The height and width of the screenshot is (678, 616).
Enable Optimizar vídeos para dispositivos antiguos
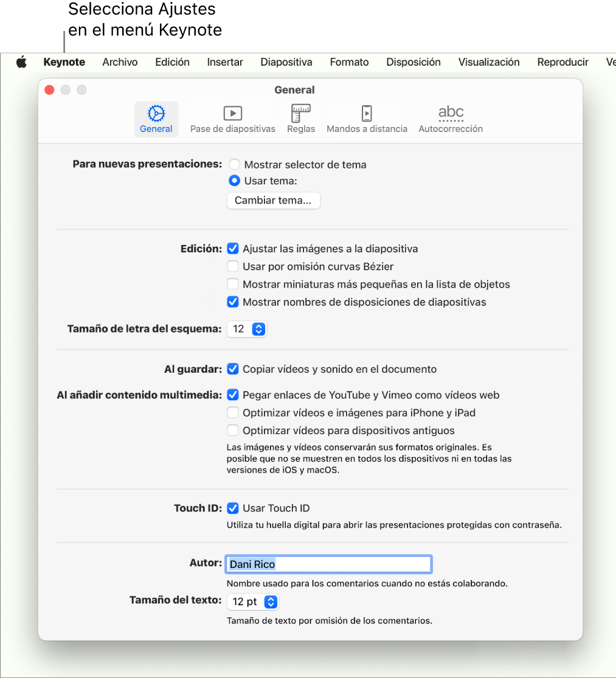[x=232, y=431]
